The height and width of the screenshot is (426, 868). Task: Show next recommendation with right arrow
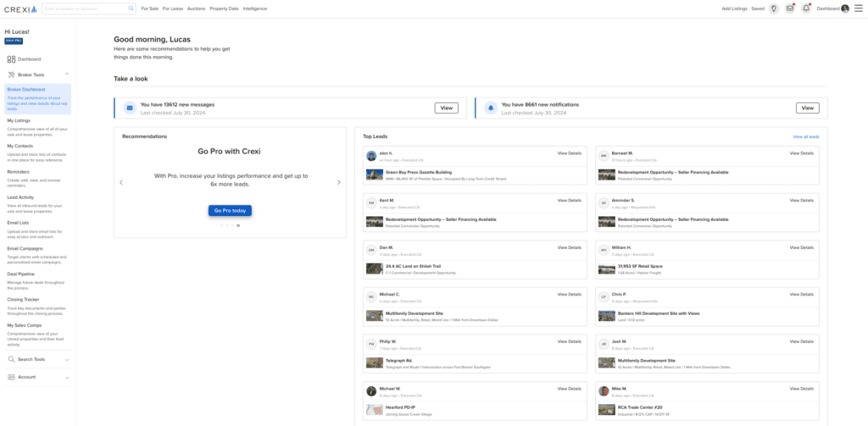pyautogui.click(x=339, y=183)
